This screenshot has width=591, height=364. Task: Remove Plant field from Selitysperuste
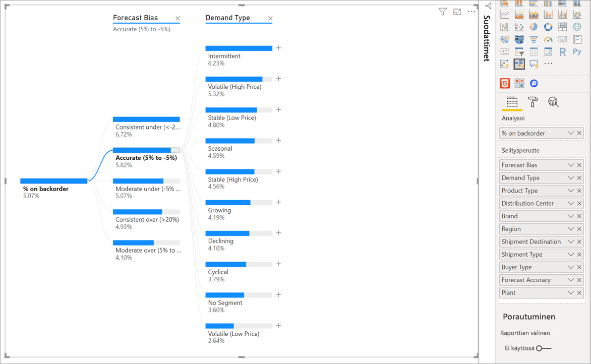[579, 293]
